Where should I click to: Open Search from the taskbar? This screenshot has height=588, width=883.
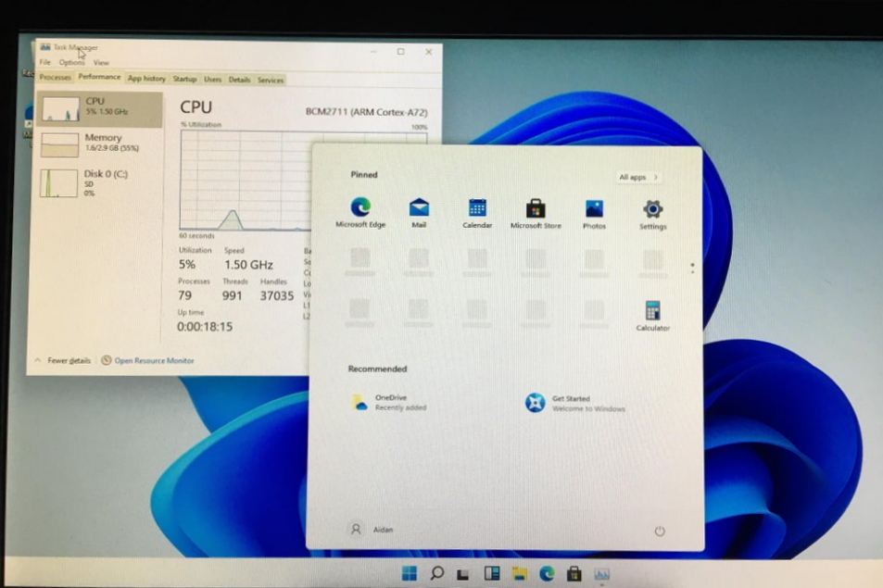436,573
